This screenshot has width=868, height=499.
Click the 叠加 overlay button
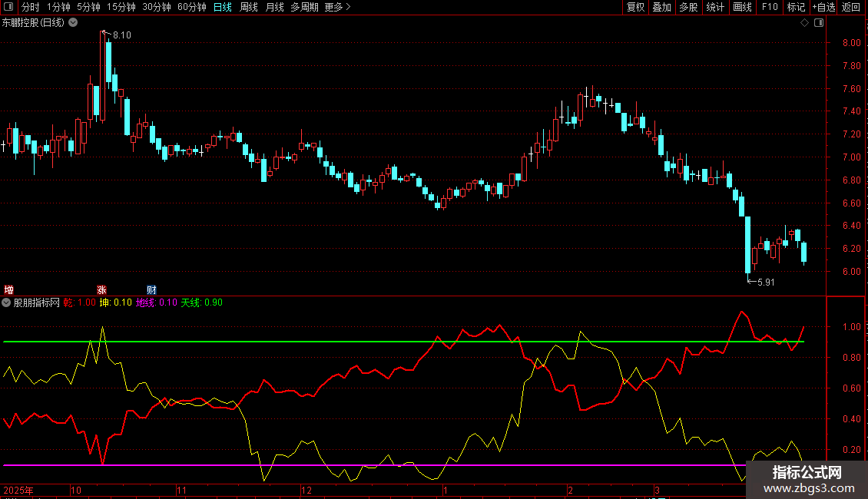[x=661, y=7]
